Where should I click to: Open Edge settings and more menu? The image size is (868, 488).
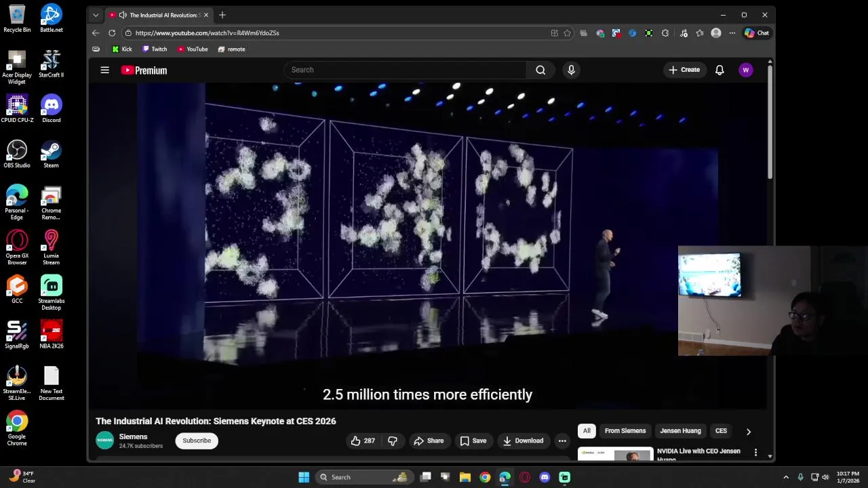[x=732, y=33]
